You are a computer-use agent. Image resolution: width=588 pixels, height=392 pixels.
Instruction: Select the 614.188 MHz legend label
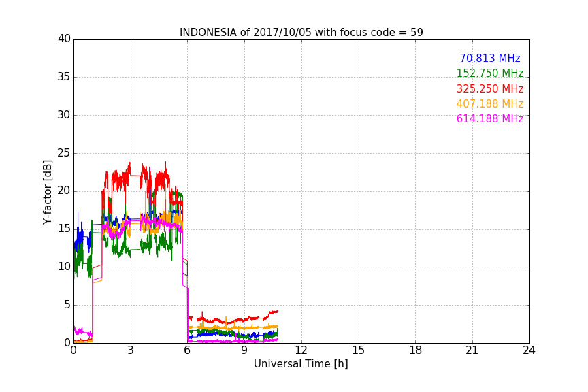point(490,118)
